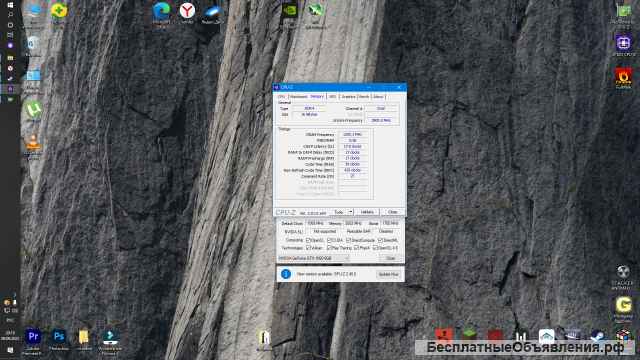Switch to the Graphics tab in CPU-Z
Viewport: 640px width, 360px height.
348,97
